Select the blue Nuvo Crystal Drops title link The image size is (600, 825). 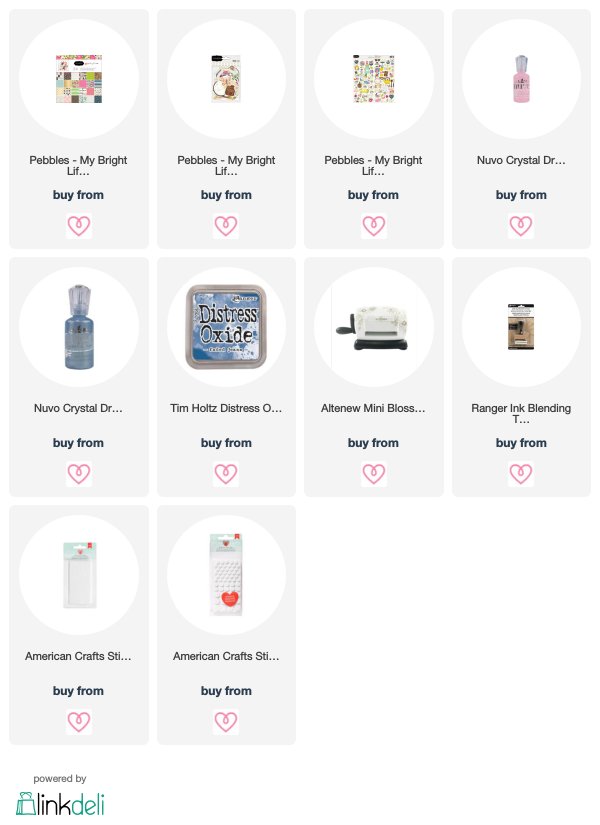tap(78, 408)
